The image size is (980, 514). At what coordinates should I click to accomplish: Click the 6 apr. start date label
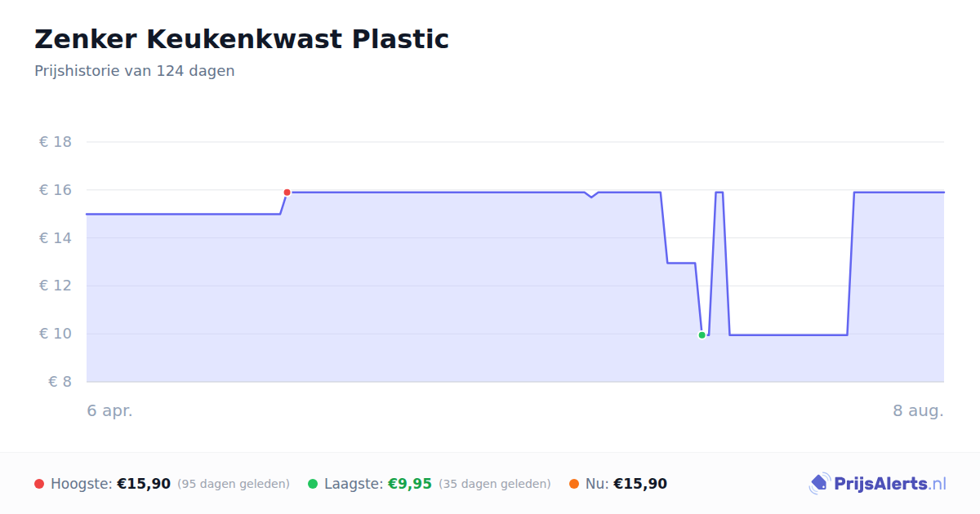(x=110, y=410)
